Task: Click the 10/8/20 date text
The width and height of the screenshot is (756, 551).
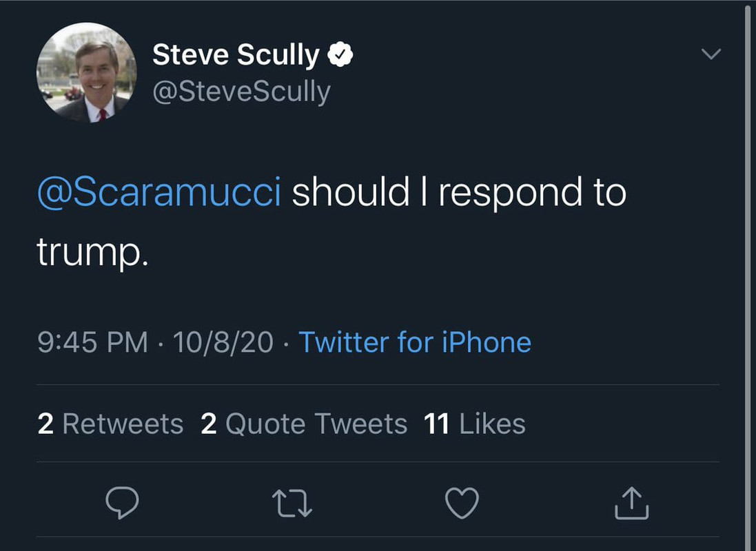Action: tap(223, 342)
